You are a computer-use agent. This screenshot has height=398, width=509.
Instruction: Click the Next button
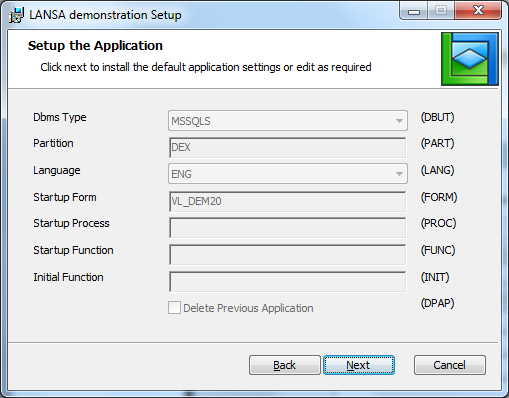pyautogui.click(x=359, y=365)
